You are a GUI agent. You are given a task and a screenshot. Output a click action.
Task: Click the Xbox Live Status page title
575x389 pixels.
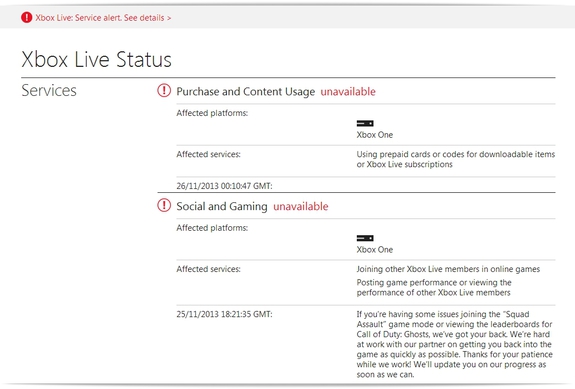coord(96,59)
